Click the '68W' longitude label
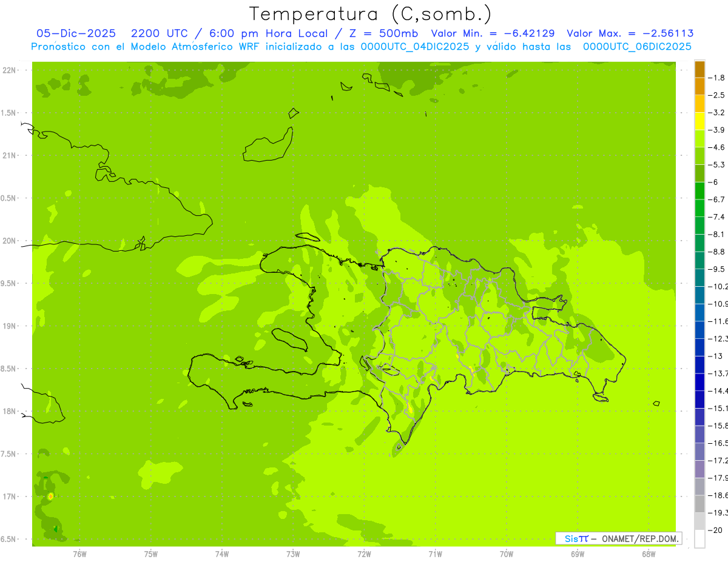Screen dimensions: 728x562 coord(649,554)
